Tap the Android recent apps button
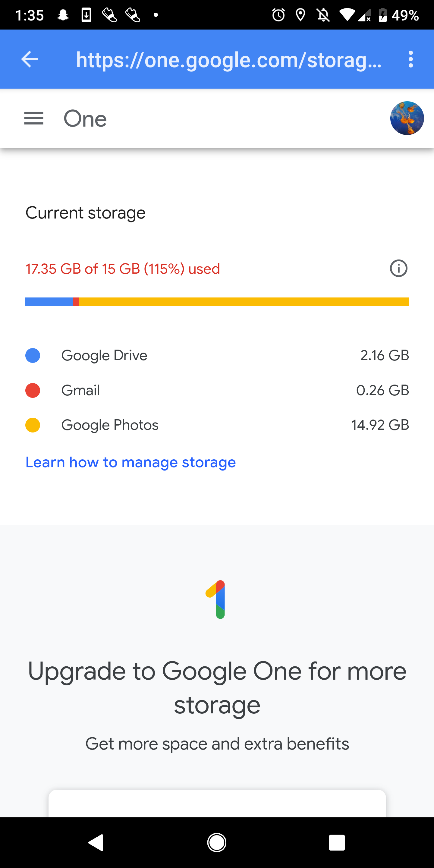The image size is (434, 868). (x=337, y=843)
